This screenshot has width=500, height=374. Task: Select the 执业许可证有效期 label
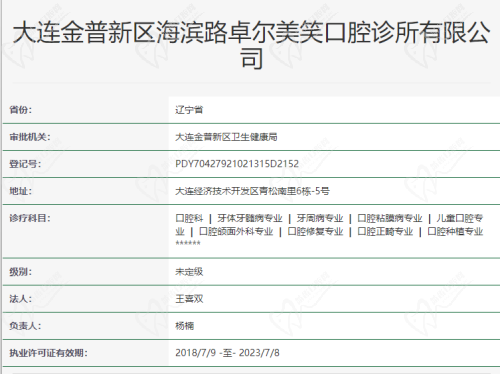48,353
